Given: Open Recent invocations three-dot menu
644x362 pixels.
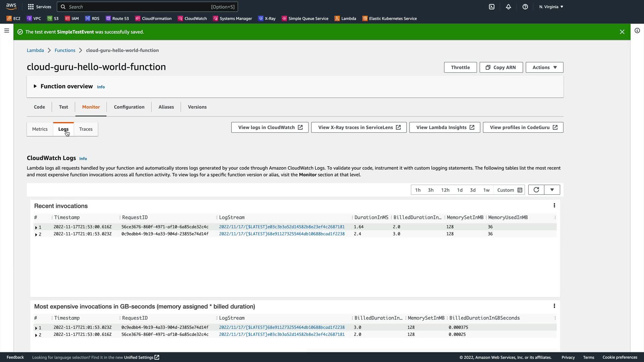Looking at the screenshot, I should [554, 205].
